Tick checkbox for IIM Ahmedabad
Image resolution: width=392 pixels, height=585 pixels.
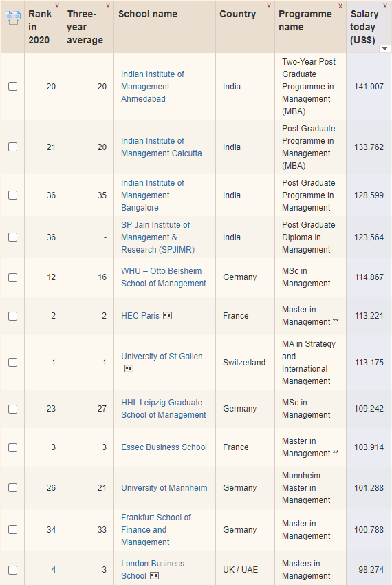point(12,87)
